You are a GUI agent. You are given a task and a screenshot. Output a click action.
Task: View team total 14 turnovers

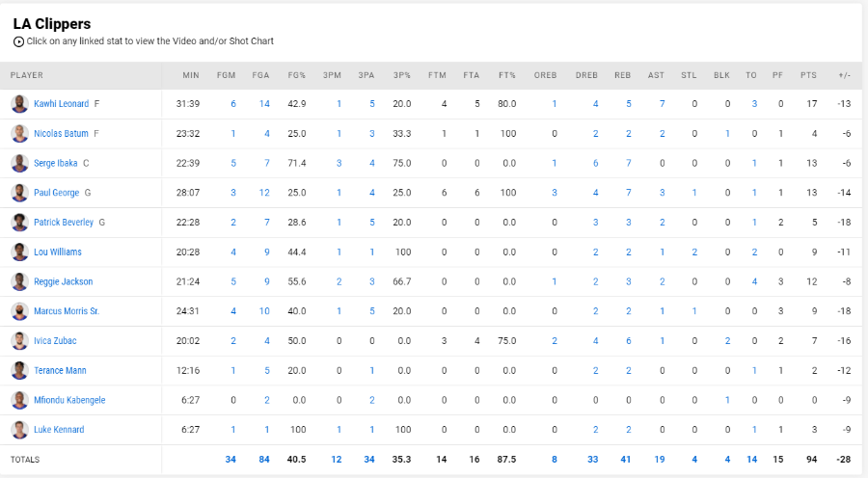coord(751,459)
